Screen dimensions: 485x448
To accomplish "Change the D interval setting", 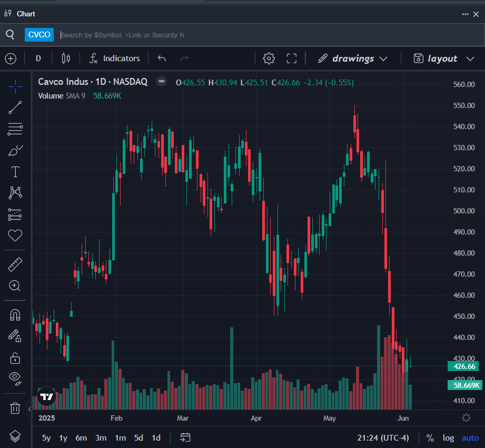I will (x=38, y=59).
